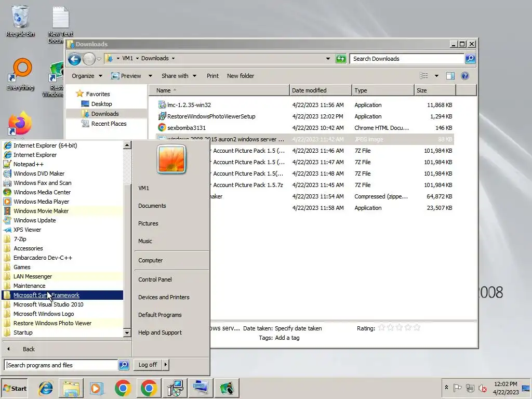Click Print in the Explorer toolbar
This screenshot has width=532, height=399.
[212, 76]
